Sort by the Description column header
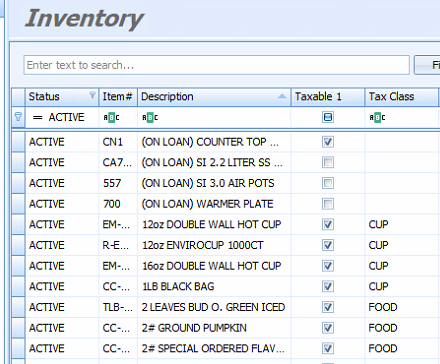Image resolution: width=440 pixels, height=364 pixels. click(214, 97)
